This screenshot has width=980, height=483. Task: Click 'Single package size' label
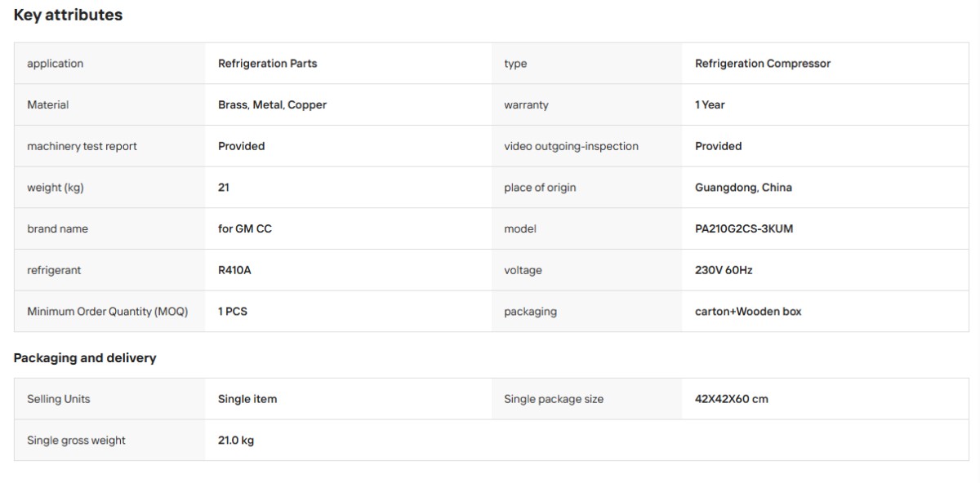click(554, 399)
